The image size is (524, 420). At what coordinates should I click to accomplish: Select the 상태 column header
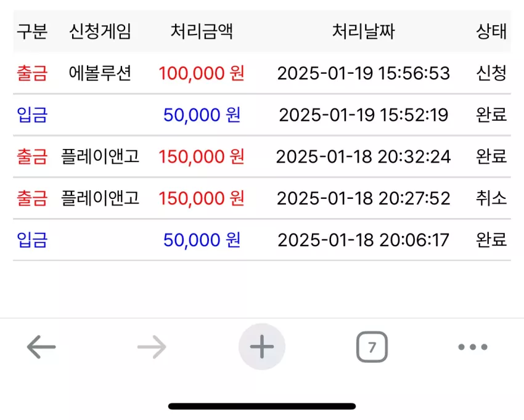[x=491, y=31]
